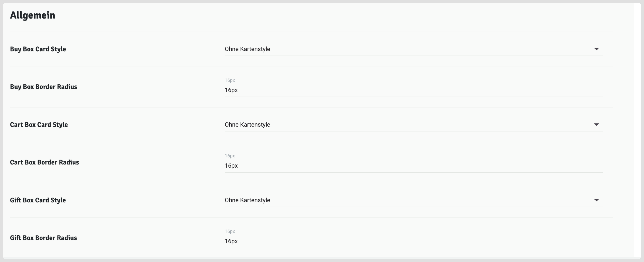Click the divider line below the Allgemein heading
Screen dimensions: 644x262
click(x=311, y=32)
